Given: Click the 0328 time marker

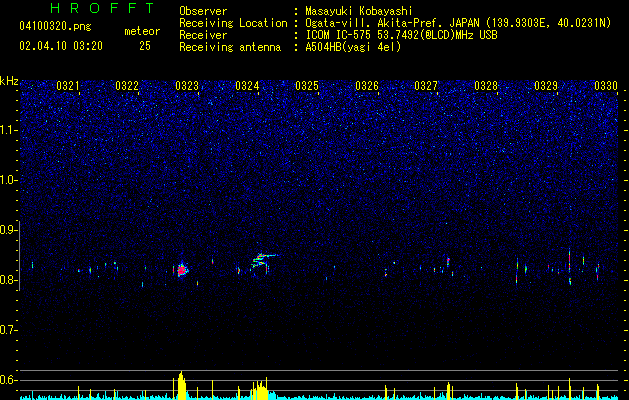Looking at the screenshot, I should click(486, 86).
